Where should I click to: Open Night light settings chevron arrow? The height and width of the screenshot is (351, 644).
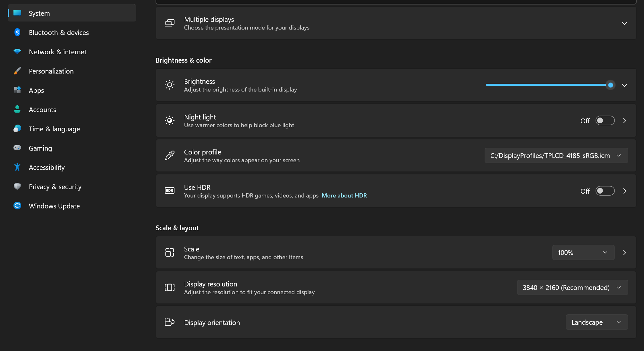[x=624, y=121]
